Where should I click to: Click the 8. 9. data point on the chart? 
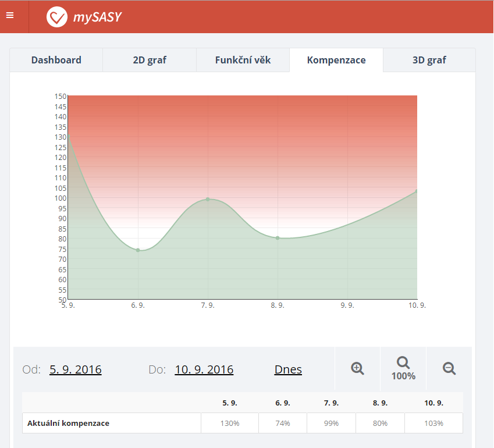click(278, 238)
